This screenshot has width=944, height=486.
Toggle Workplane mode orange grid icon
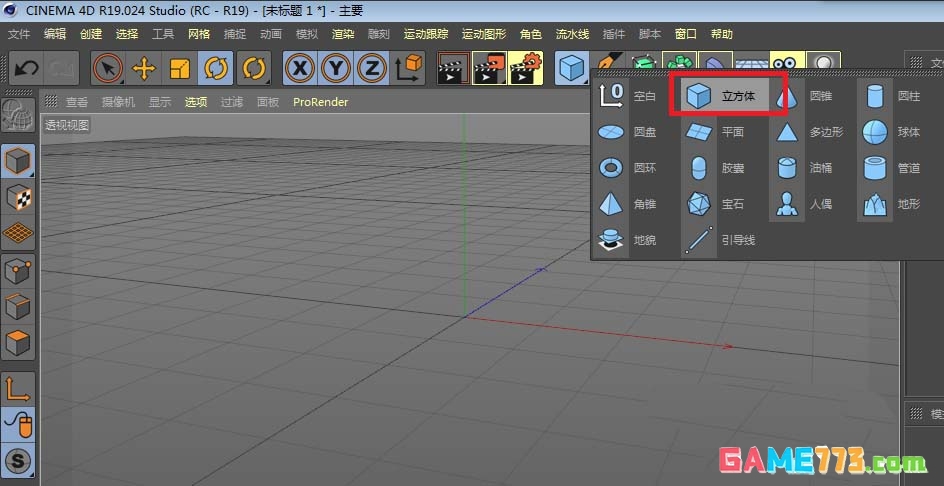[17, 232]
